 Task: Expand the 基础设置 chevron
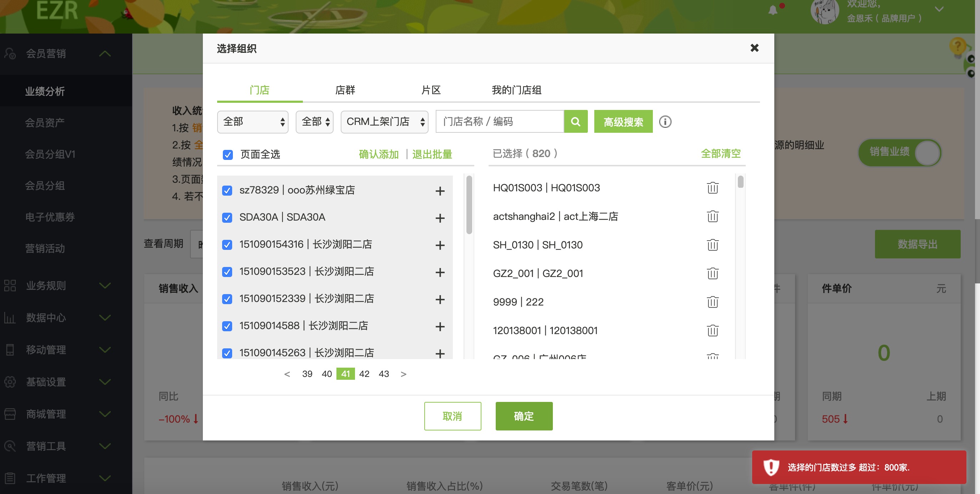(105, 382)
